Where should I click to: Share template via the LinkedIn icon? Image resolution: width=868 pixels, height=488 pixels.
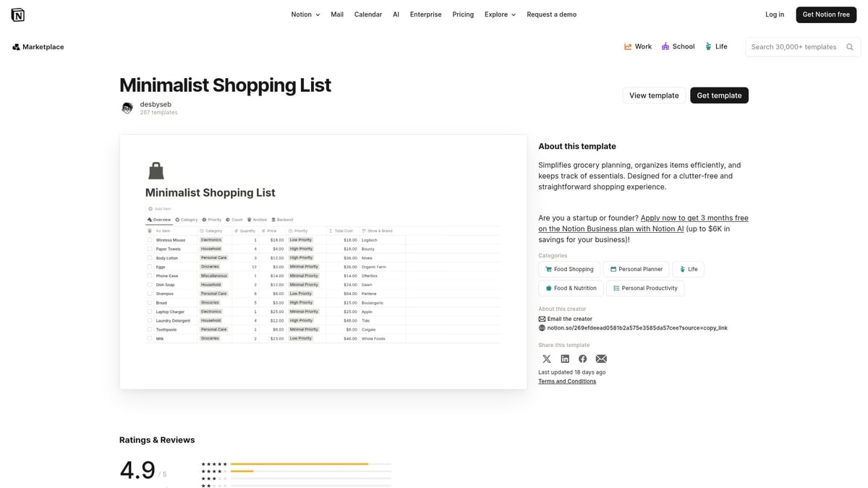(x=565, y=359)
